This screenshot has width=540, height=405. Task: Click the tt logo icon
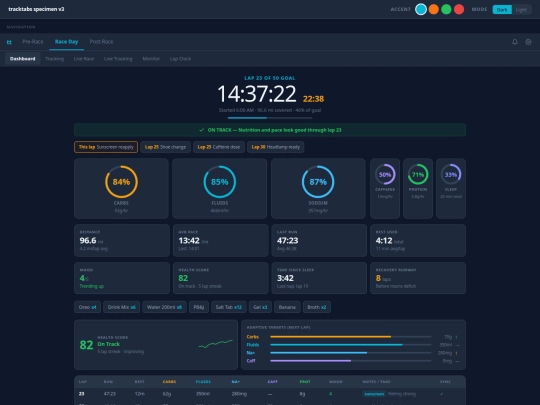[9, 42]
